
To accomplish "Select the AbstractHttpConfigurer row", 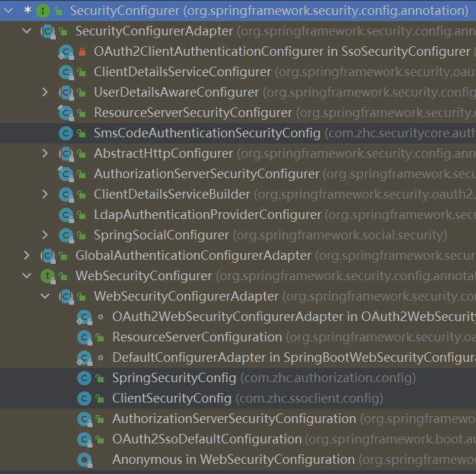I will pos(238,153).
